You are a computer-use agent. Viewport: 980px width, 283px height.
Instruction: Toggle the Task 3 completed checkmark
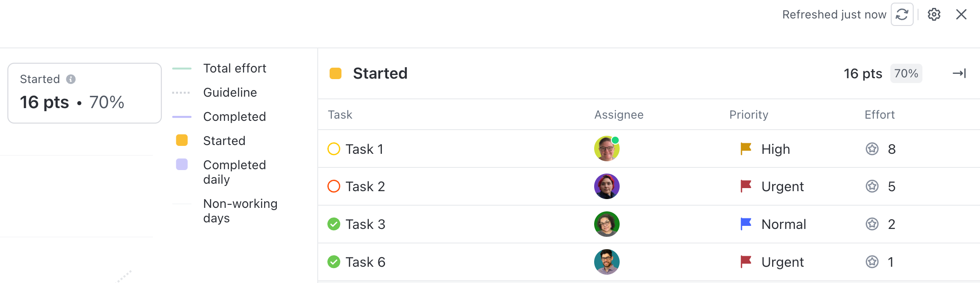point(334,224)
